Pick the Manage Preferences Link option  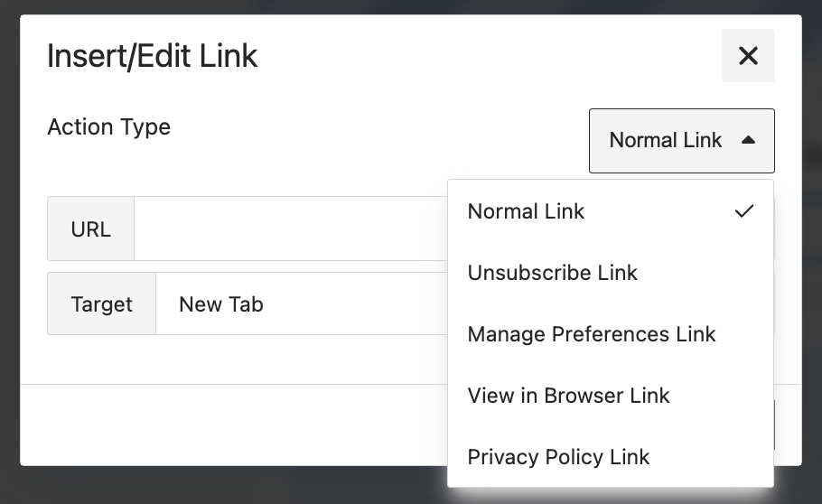[x=592, y=334]
